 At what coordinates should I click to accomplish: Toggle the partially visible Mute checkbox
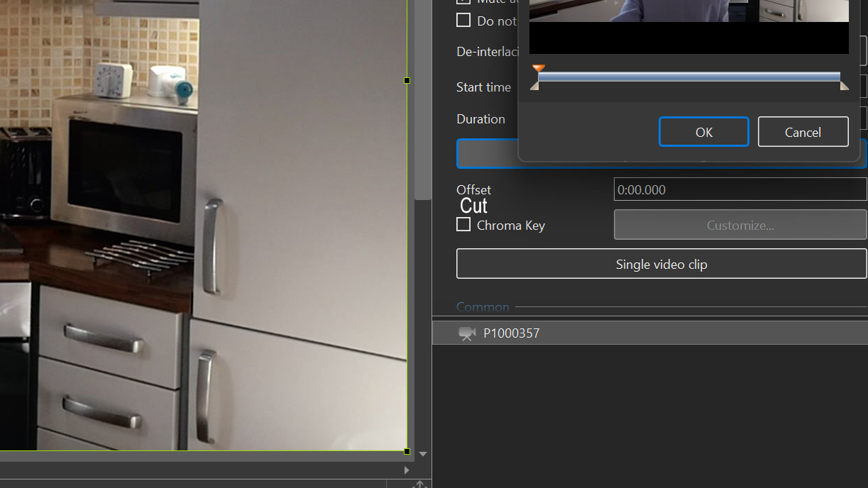[463, 1]
